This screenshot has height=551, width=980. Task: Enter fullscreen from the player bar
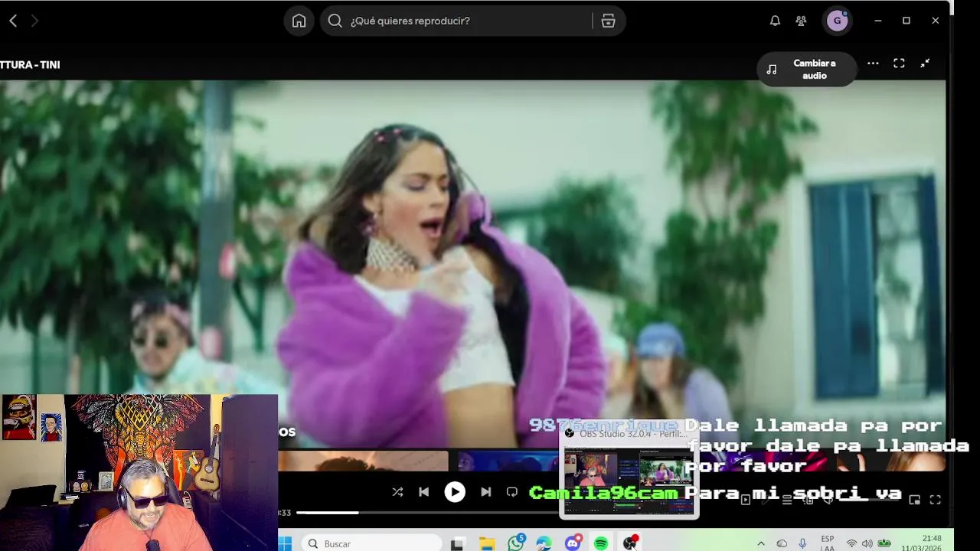point(935,500)
